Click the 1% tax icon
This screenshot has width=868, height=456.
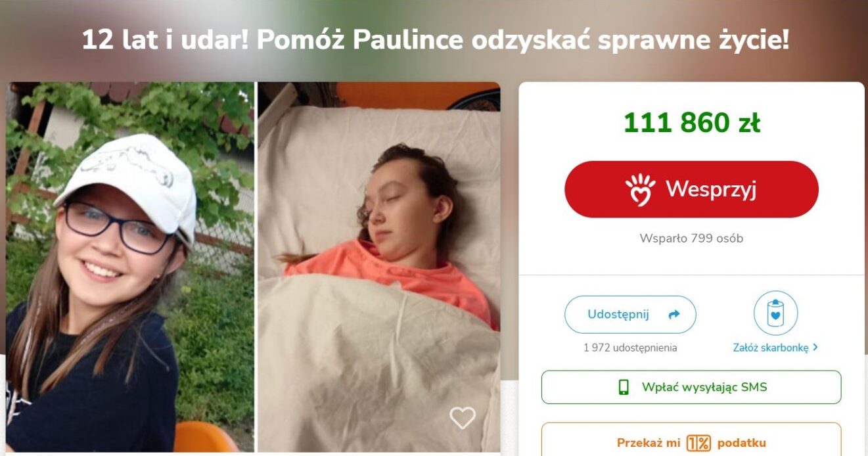[x=698, y=444]
